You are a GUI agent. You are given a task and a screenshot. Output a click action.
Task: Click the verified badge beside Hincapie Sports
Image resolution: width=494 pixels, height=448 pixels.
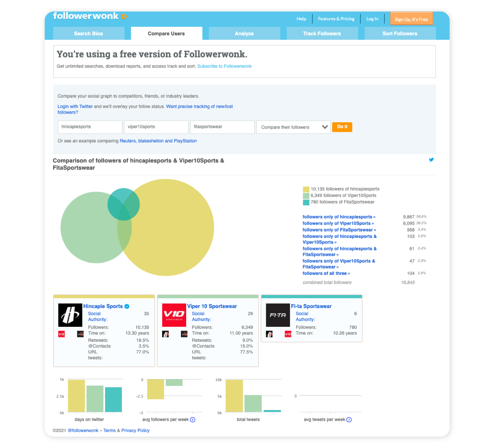pos(127,306)
